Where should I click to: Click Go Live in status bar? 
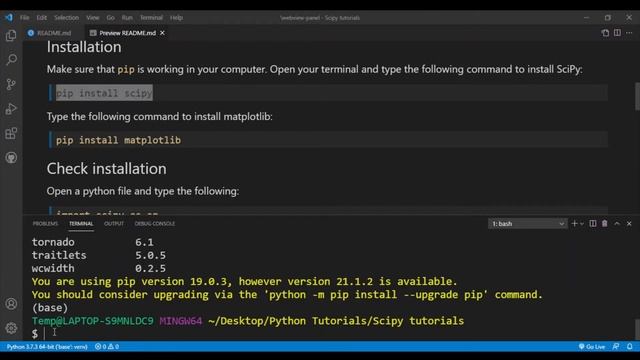pyautogui.click(x=592, y=347)
